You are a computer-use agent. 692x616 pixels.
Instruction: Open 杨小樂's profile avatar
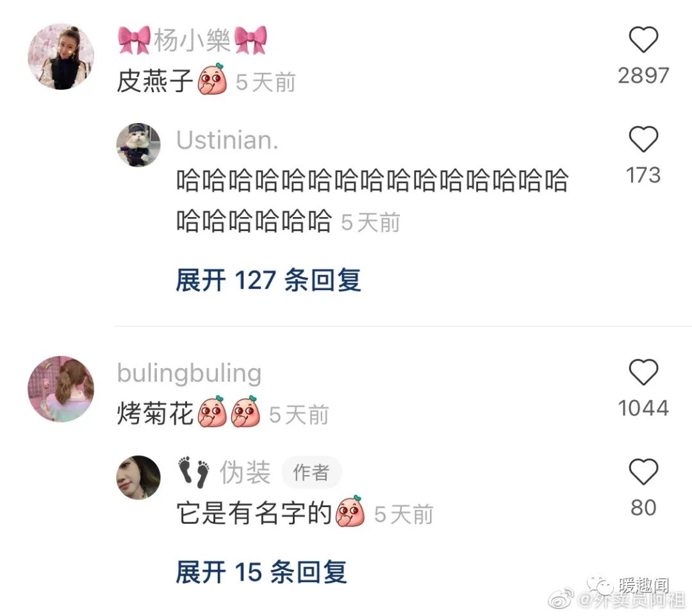pos(61,57)
